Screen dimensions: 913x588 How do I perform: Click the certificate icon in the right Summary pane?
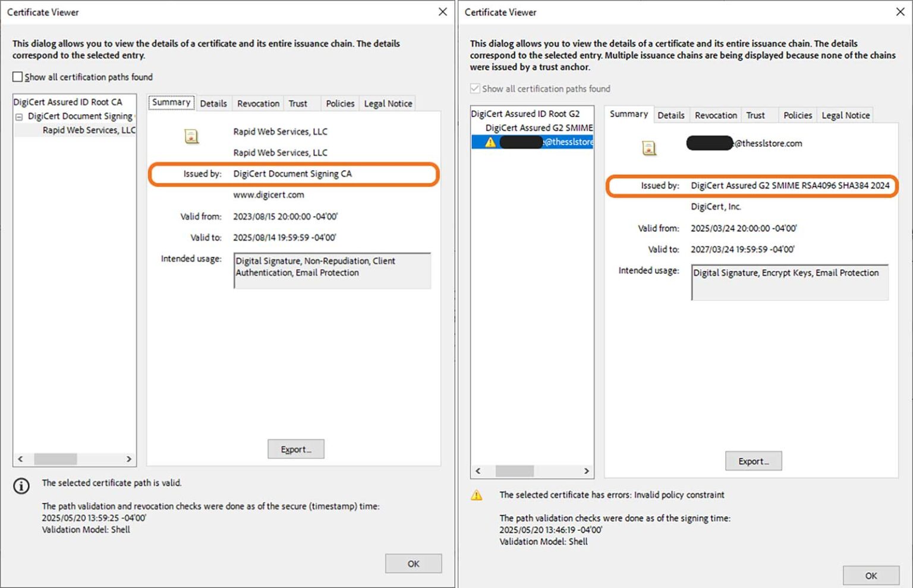point(648,148)
